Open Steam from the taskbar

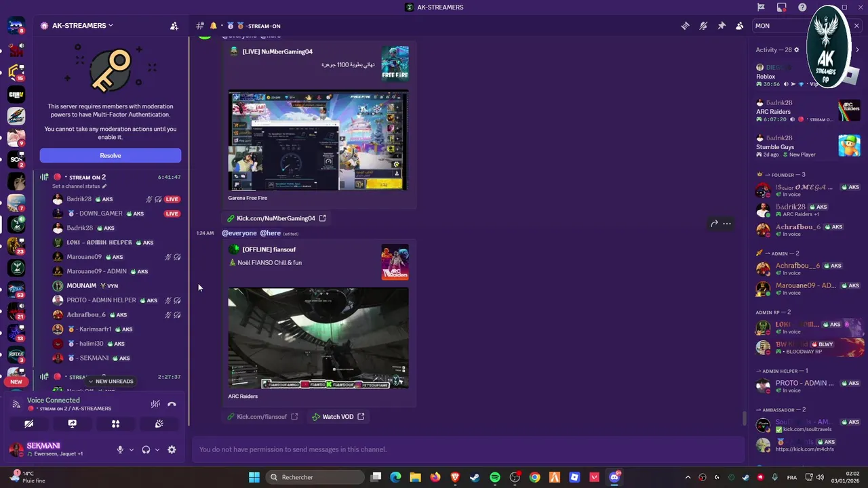475,477
